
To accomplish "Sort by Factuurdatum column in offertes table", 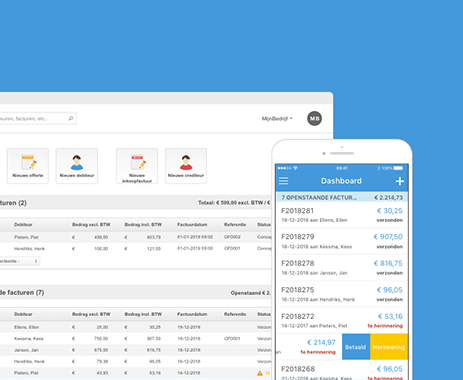I will [x=192, y=225].
